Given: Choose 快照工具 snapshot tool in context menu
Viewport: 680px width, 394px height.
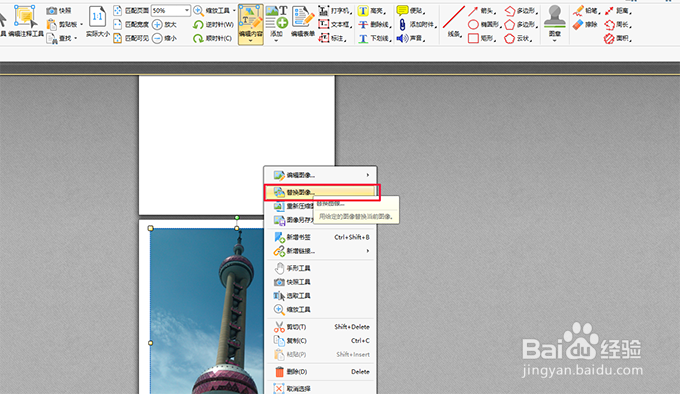Looking at the screenshot, I should [x=320, y=282].
